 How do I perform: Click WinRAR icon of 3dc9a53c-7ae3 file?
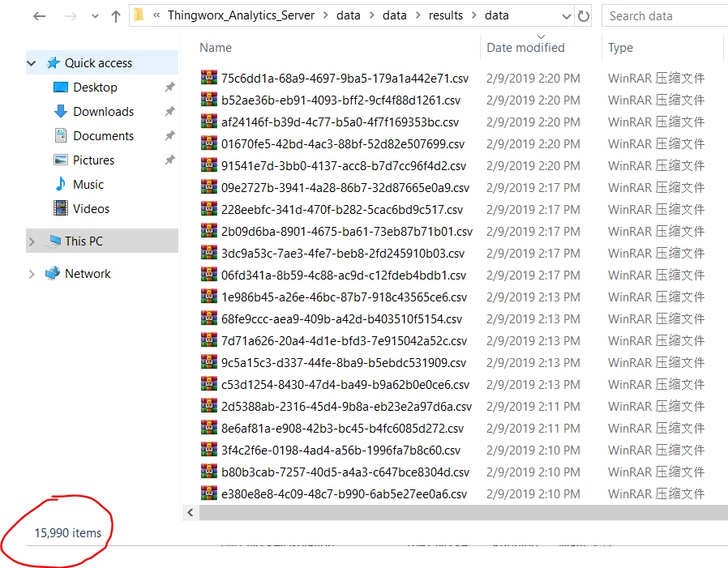(x=209, y=252)
